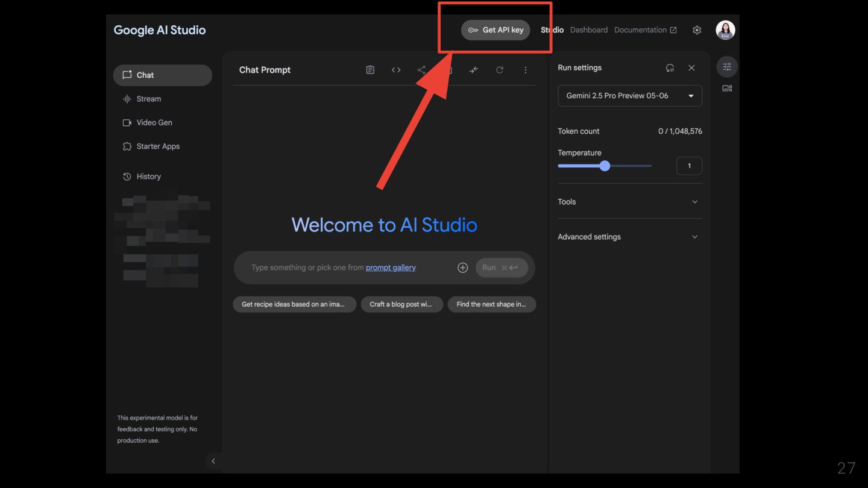Collapse the left sidebar with chevron

coord(213,461)
